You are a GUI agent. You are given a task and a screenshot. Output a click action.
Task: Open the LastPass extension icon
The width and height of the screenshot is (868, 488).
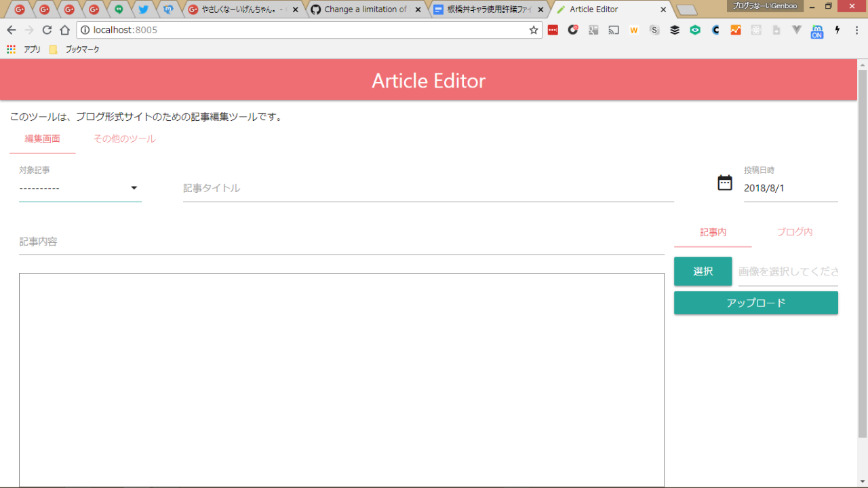click(553, 30)
